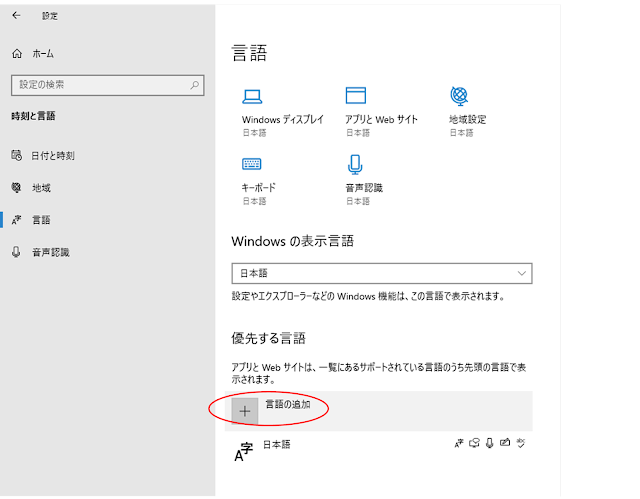Screen dimensions: 640x499
Task: Click the calendar clock icon for 日付と時刻
Action: coord(16,155)
